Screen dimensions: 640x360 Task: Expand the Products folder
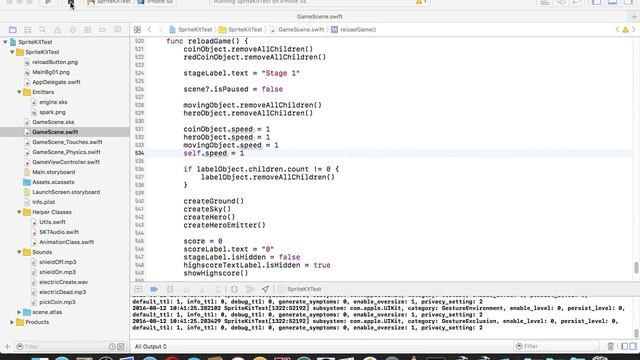[x=12, y=322]
